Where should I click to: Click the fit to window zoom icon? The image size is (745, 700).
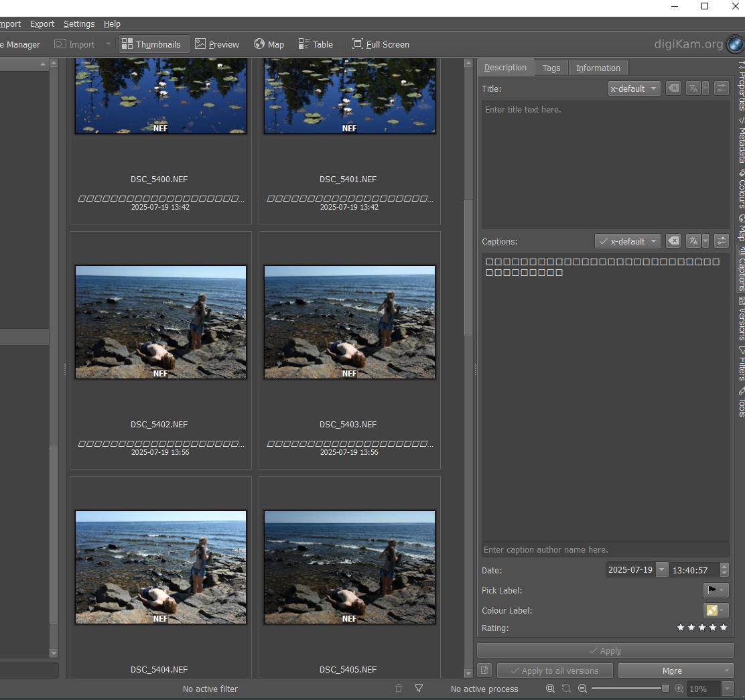pos(550,688)
